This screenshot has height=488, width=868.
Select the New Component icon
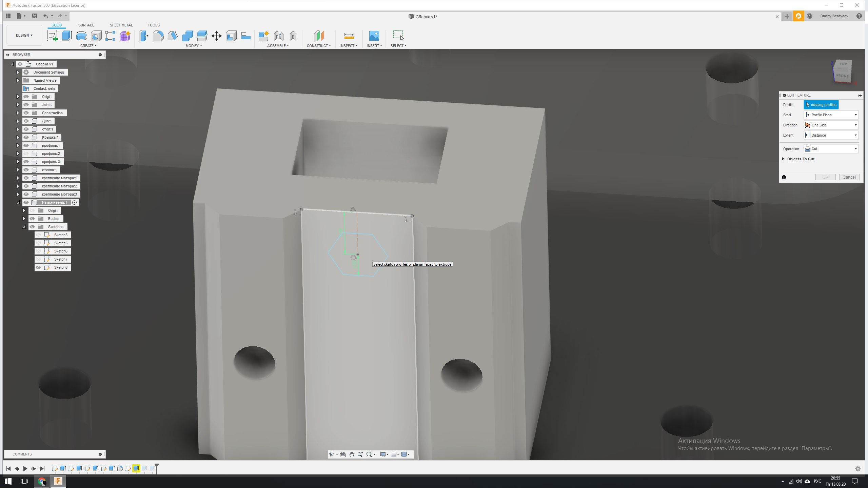pyautogui.click(x=263, y=36)
